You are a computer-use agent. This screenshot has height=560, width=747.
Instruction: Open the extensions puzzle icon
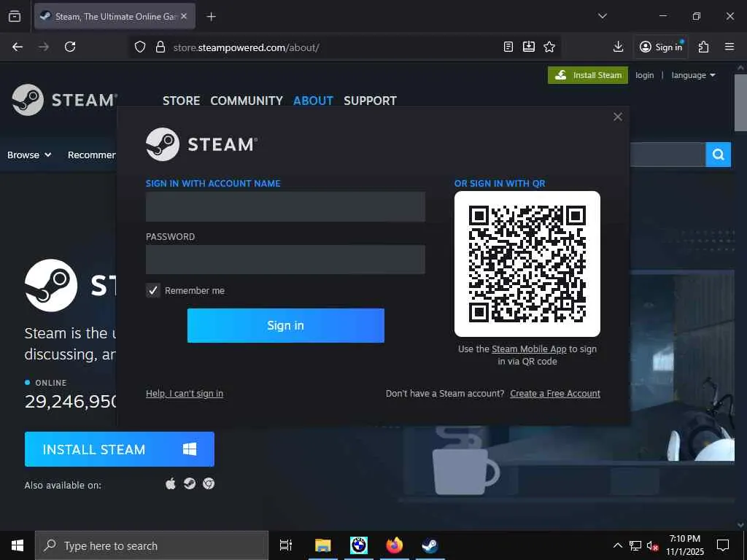[x=703, y=47]
